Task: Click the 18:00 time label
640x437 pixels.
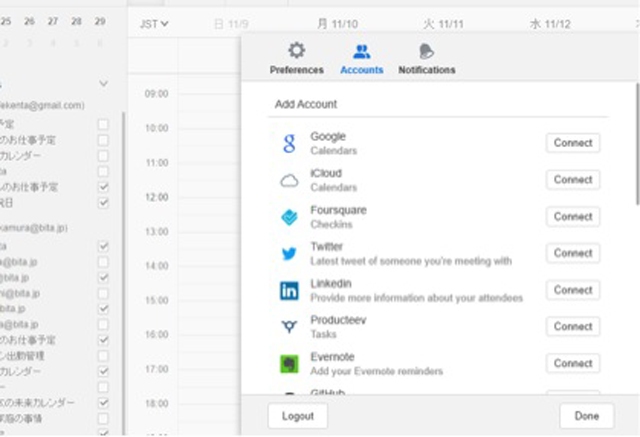Action: [157, 404]
